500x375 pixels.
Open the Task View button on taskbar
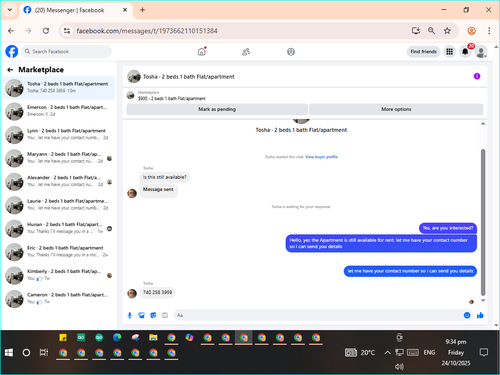[44, 352]
